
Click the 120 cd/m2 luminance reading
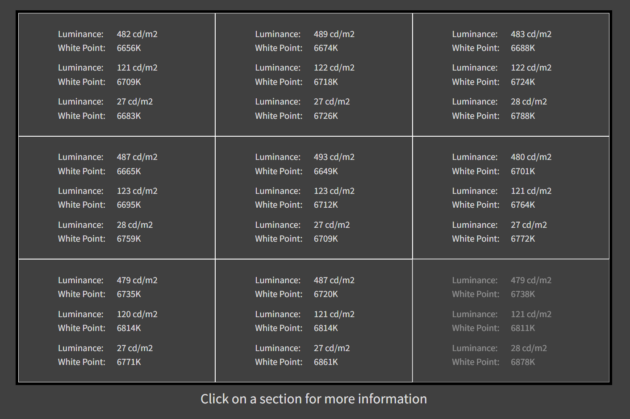tap(136, 314)
